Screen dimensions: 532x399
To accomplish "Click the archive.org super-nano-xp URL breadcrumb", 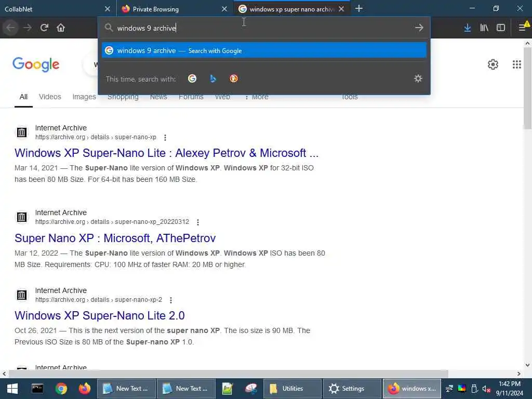I will [x=96, y=137].
